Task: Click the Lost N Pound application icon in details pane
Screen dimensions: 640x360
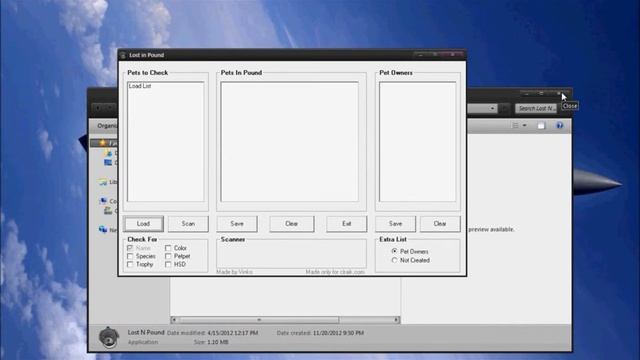Action: click(x=109, y=337)
